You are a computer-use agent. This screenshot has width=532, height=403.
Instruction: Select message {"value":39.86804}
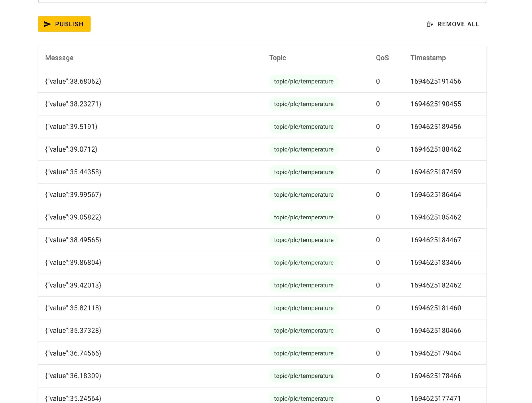pos(73,262)
